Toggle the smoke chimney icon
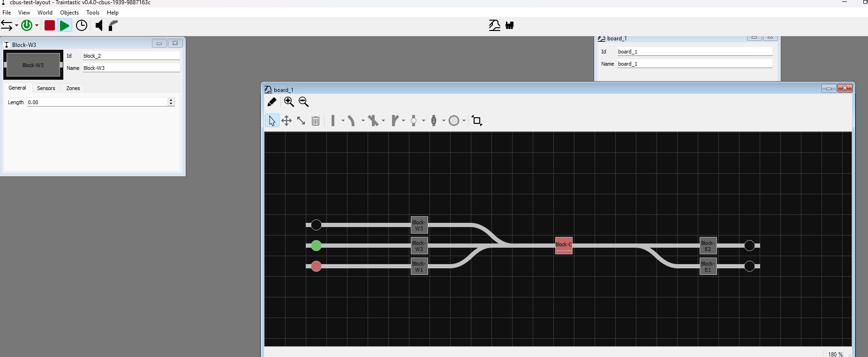868x357 pixels. pyautogui.click(x=113, y=25)
